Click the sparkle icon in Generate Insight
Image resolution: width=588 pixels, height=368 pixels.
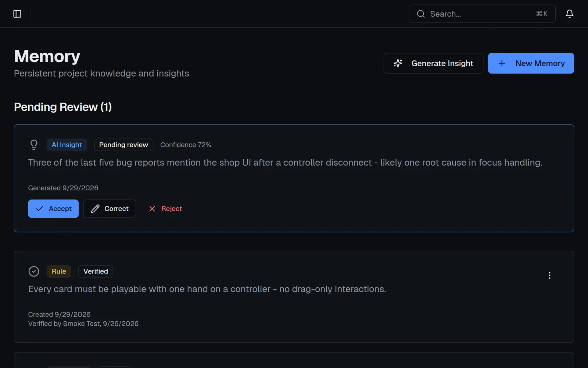(x=398, y=63)
